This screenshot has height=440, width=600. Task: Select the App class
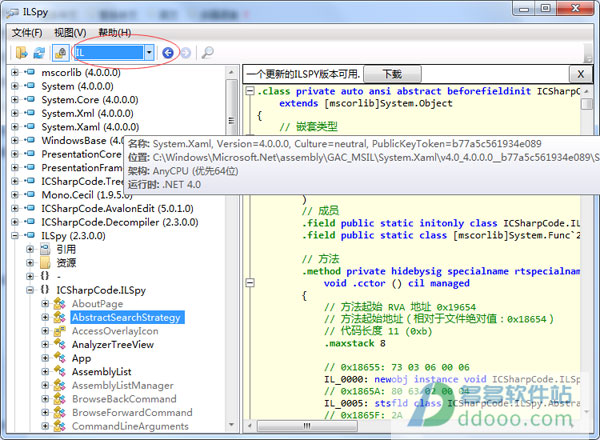[82, 358]
